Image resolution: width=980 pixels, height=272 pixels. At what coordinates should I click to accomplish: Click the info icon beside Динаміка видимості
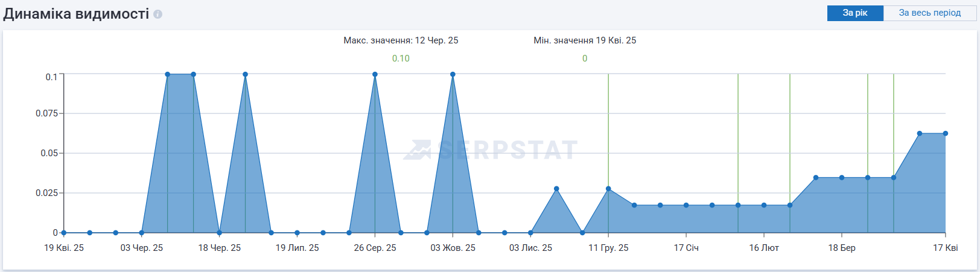[157, 14]
